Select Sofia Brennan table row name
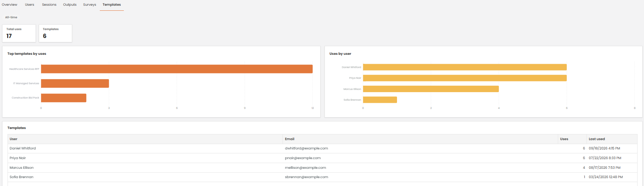644x186 pixels. point(22,177)
